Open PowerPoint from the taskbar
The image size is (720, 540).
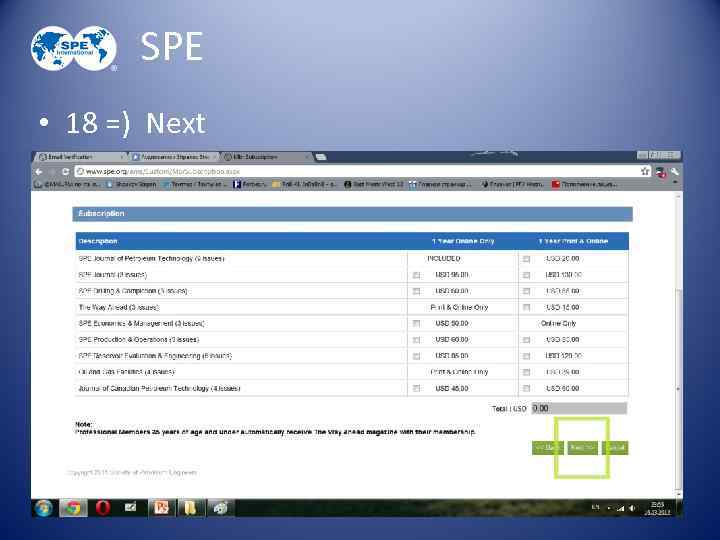click(161, 508)
